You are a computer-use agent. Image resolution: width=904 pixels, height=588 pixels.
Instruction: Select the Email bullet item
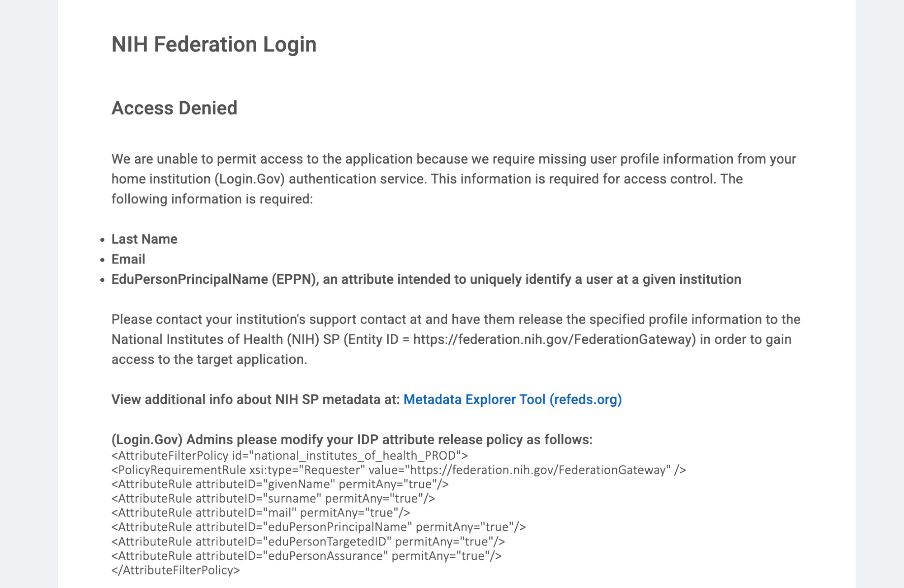[x=128, y=259]
